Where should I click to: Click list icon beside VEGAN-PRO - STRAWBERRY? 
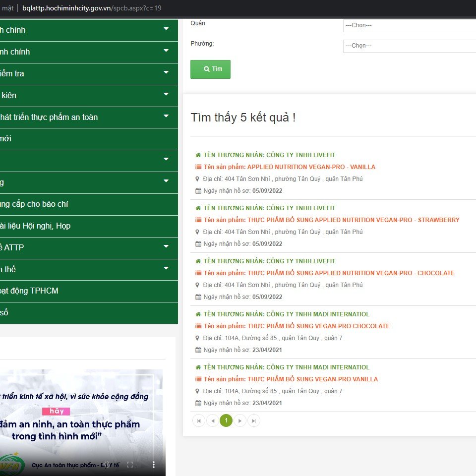198,220
